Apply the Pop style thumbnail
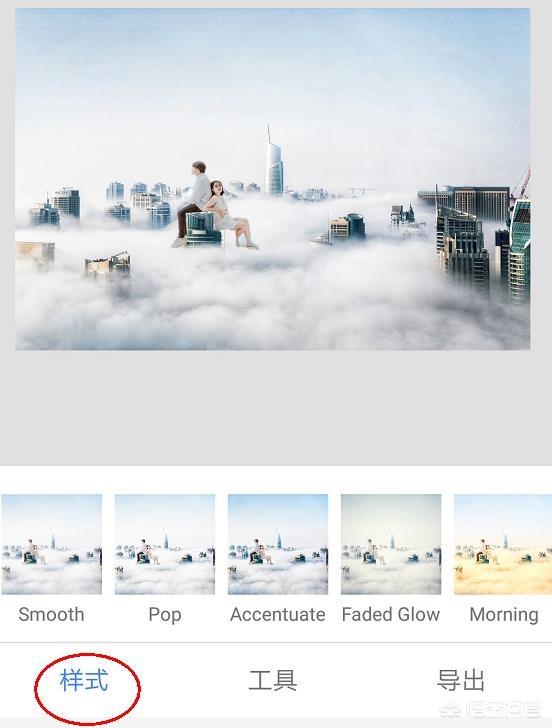The width and height of the screenshot is (552, 728). click(x=165, y=544)
